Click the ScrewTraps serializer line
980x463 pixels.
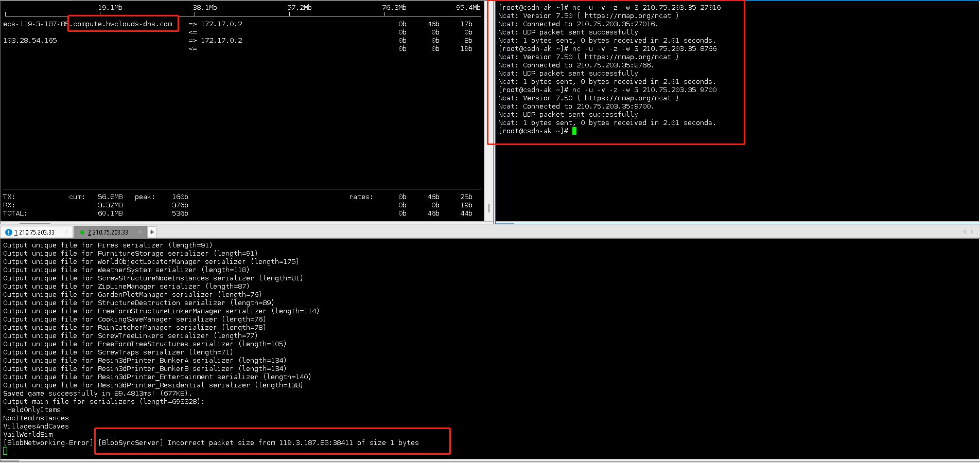pos(118,352)
